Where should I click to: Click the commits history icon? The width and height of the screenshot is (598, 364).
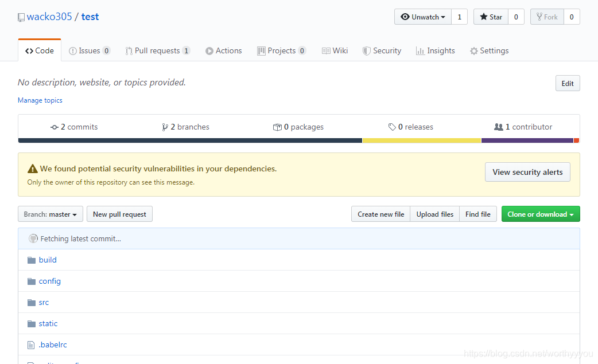[55, 127]
